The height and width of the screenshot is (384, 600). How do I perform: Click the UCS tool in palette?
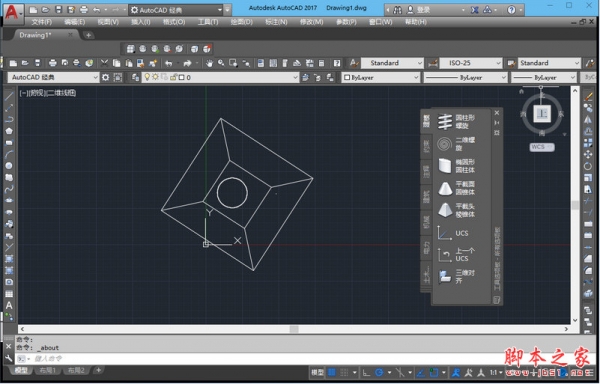point(445,233)
